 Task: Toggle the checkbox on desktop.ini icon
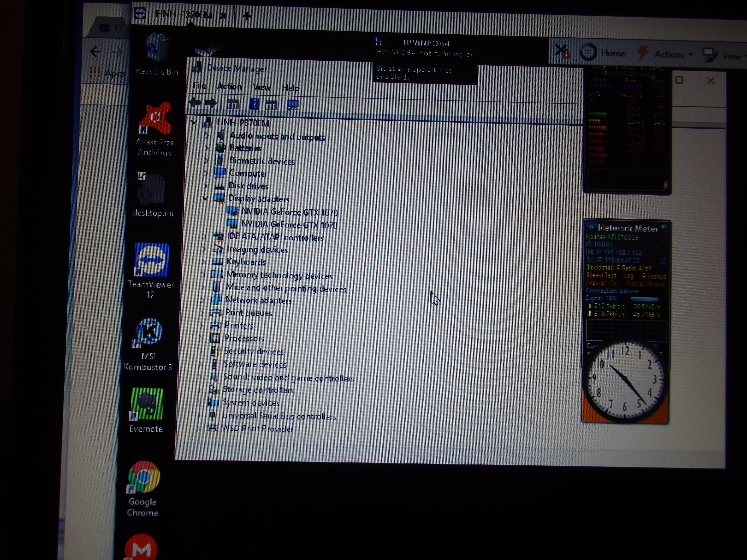point(142,176)
